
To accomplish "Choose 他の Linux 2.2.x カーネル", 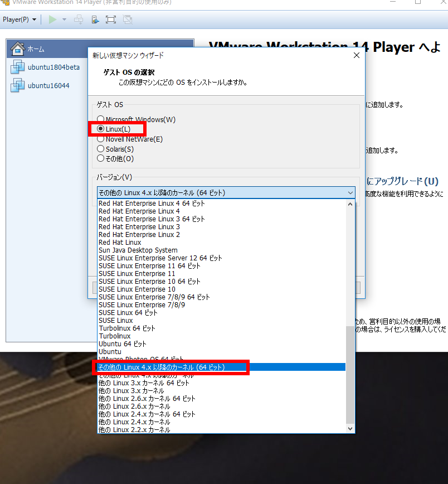I will [x=222, y=430].
